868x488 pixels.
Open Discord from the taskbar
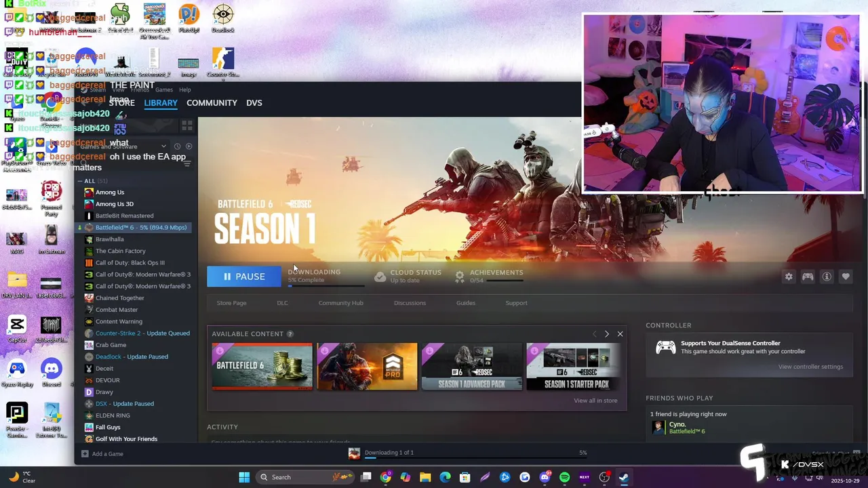(x=545, y=477)
